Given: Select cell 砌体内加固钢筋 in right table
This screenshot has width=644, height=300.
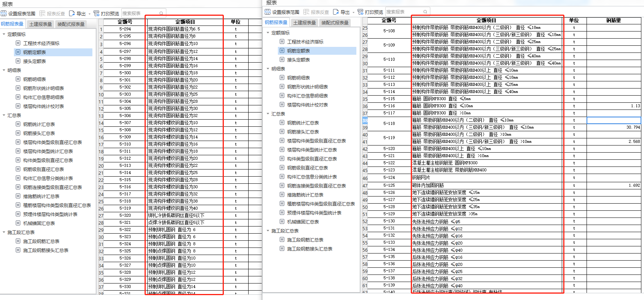Looking at the screenshot, I should pyautogui.click(x=487, y=185).
